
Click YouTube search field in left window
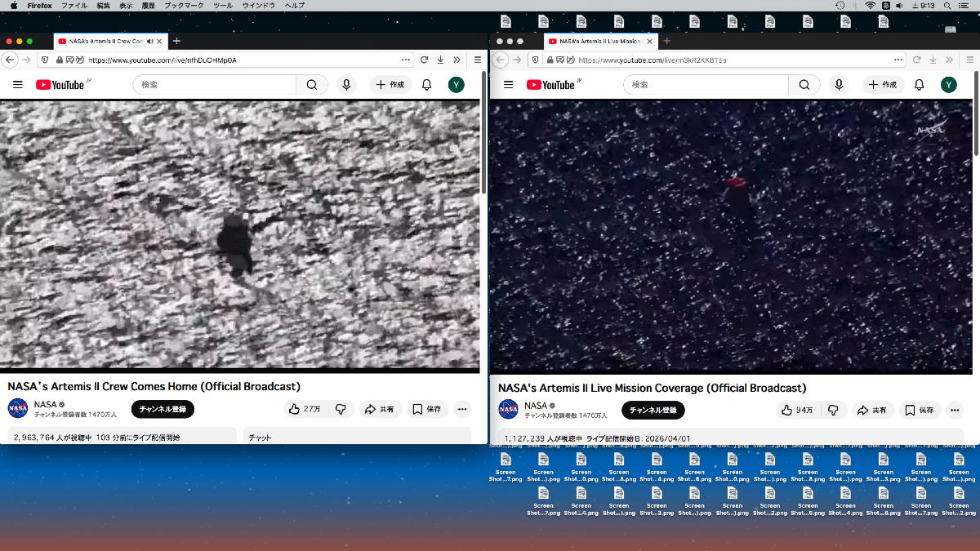[215, 85]
